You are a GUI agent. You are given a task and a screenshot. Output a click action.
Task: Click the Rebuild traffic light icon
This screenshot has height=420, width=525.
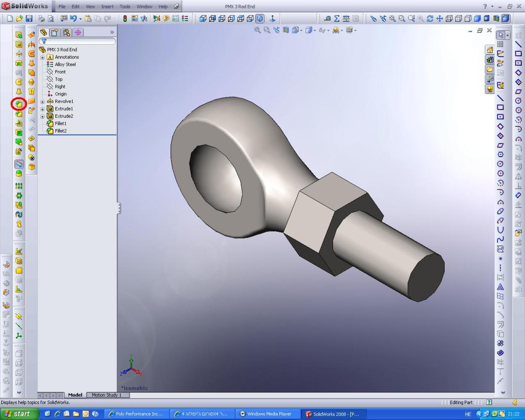pyautogui.click(x=125, y=18)
